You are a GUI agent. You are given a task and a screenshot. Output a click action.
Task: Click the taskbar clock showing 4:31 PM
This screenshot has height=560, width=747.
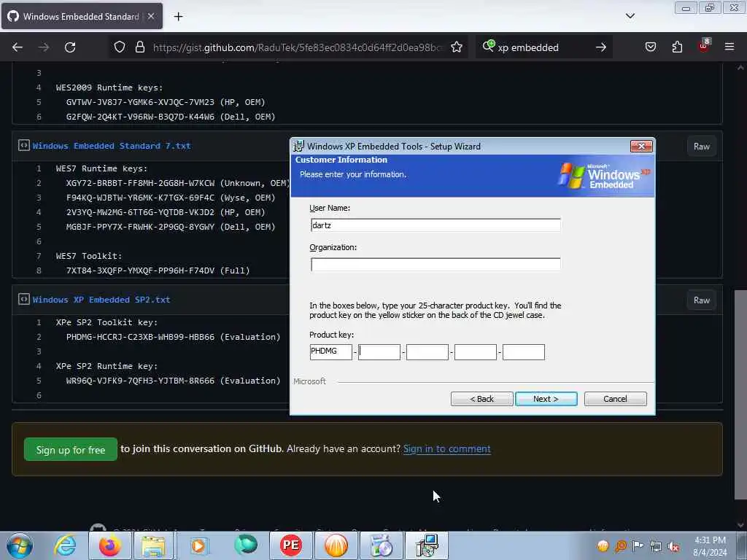[710, 546]
